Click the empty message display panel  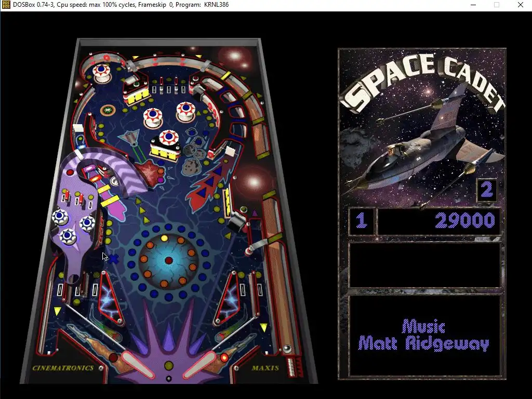[425, 265]
